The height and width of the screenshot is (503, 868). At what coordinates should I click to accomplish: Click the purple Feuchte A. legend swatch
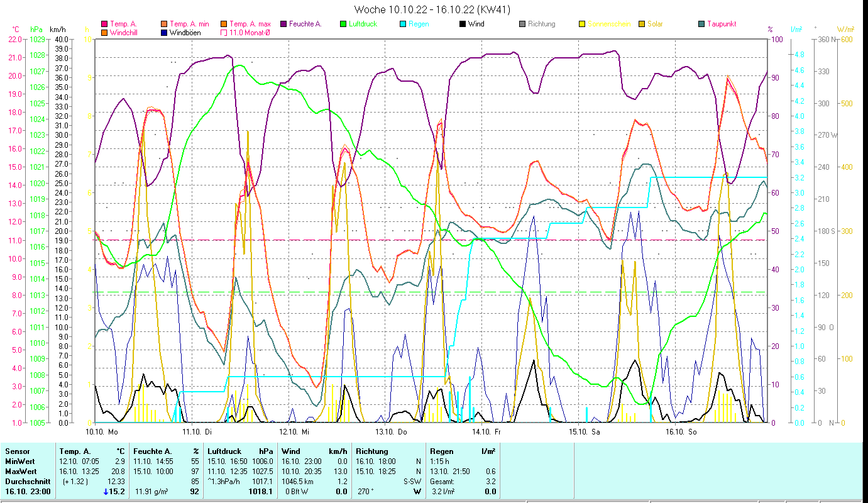click(x=283, y=24)
